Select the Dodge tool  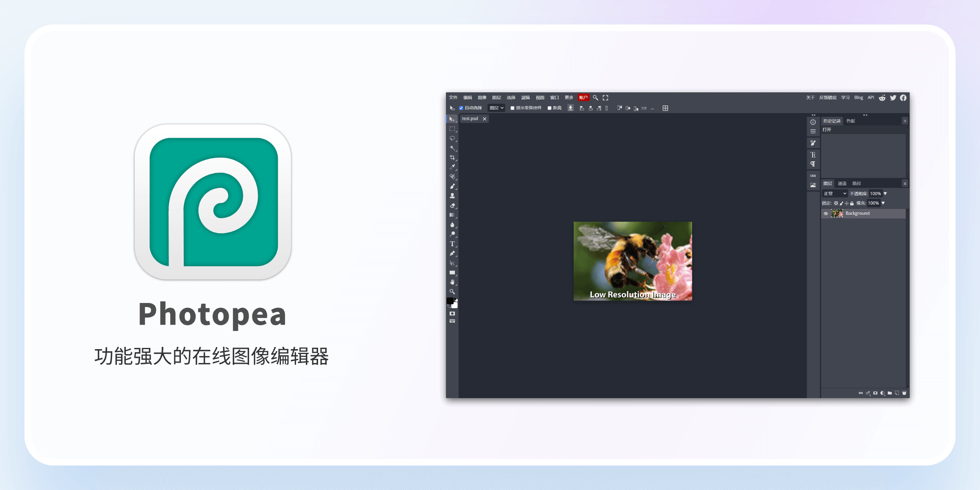tap(452, 234)
